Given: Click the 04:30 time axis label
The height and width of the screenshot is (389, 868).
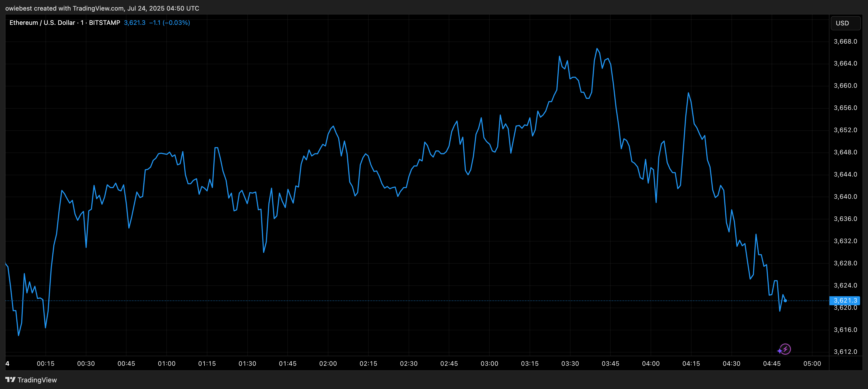Looking at the screenshot, I should click(731, 364).
